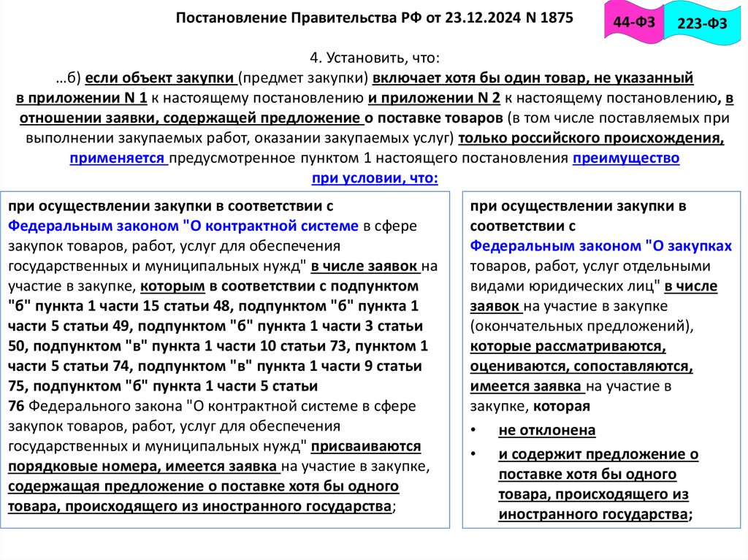
Task: Click underlined word 'присваиваются' in left box
Action: (x=366, y=447)
